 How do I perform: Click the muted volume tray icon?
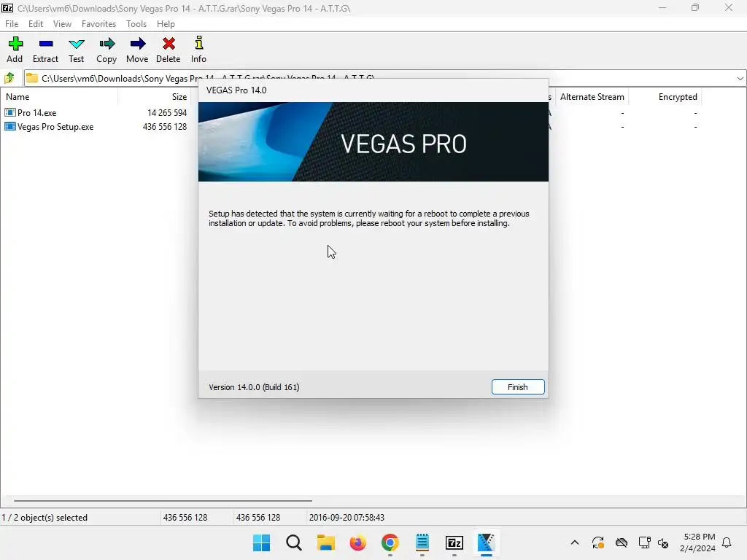point(663,542)
